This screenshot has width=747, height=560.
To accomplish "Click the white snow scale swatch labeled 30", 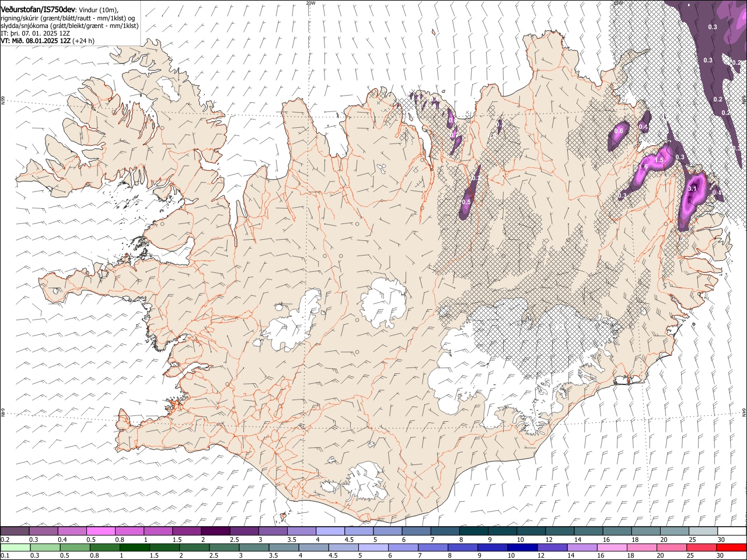I will point(731,531).
